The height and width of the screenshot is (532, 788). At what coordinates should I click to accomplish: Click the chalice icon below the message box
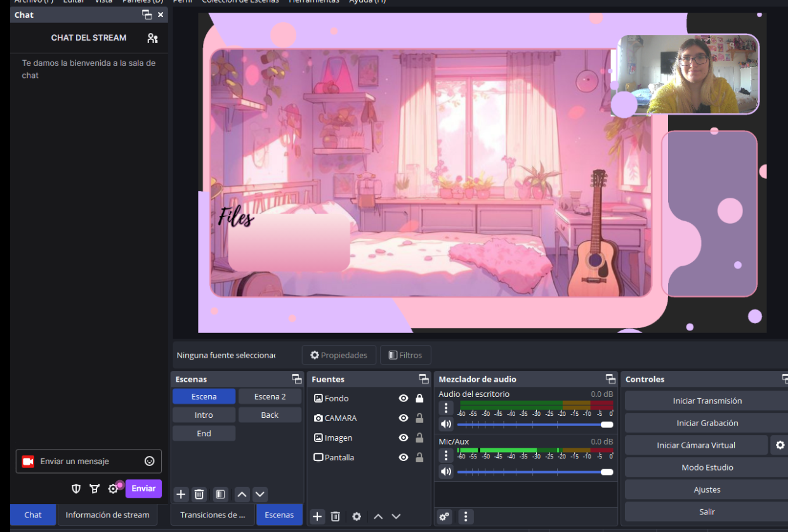[95, 489]
